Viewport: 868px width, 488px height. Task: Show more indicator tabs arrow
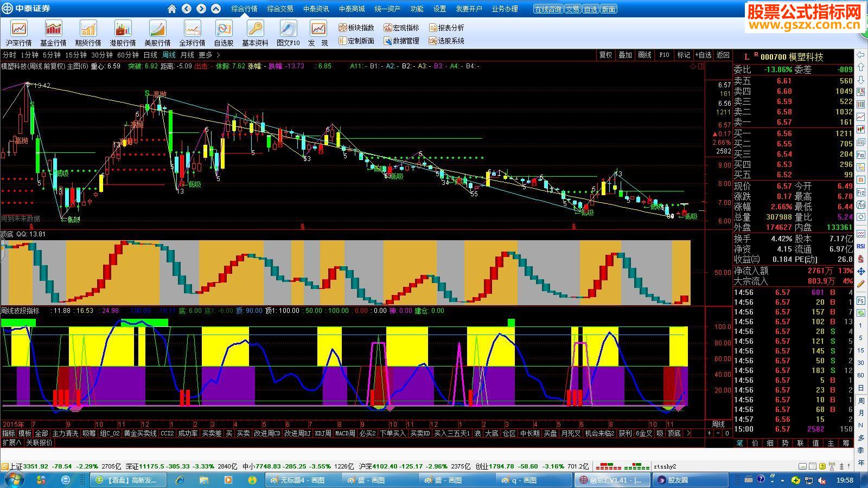click(688, 433)
